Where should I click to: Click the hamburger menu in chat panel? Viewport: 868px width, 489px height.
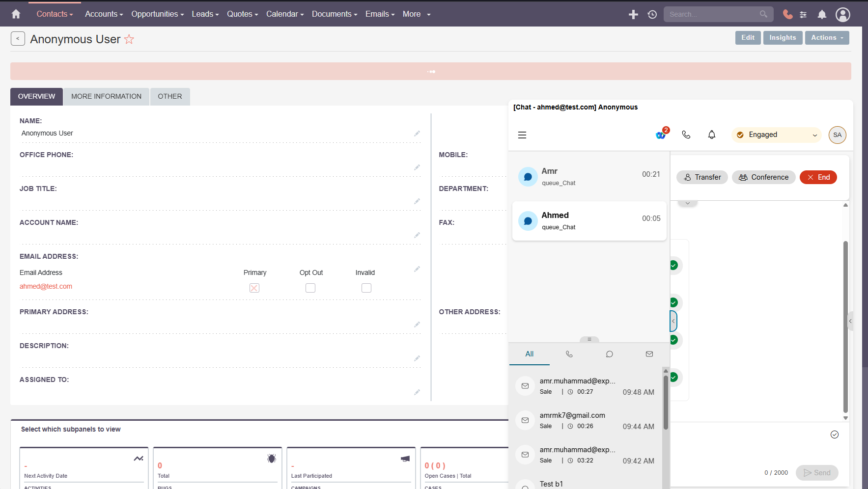point(522,135)
